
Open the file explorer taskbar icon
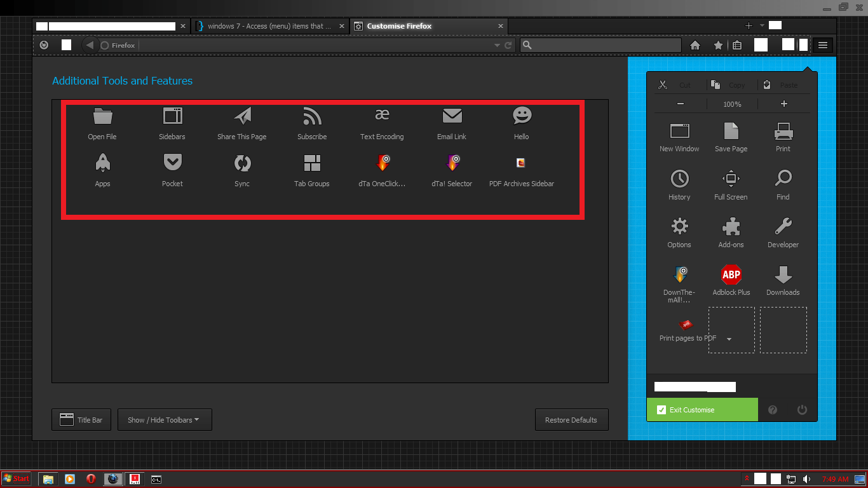tap(48, 479)
